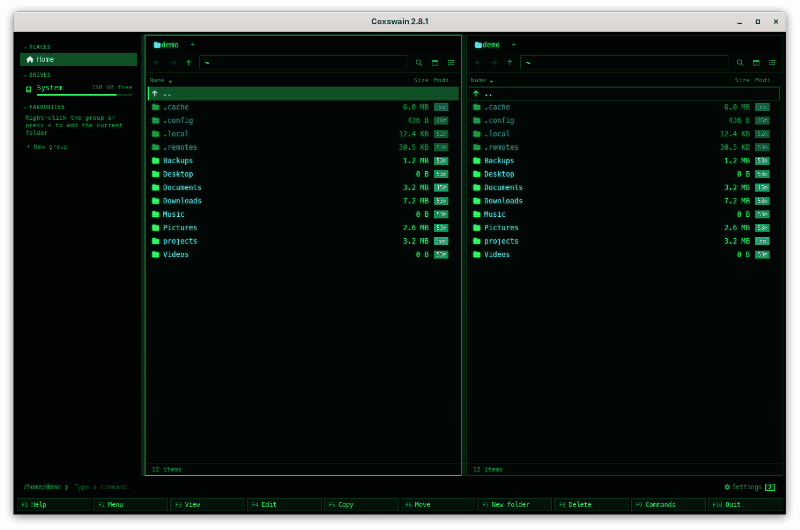
Task: Click the panel layout icon in left pane
Action: (435, 63)
